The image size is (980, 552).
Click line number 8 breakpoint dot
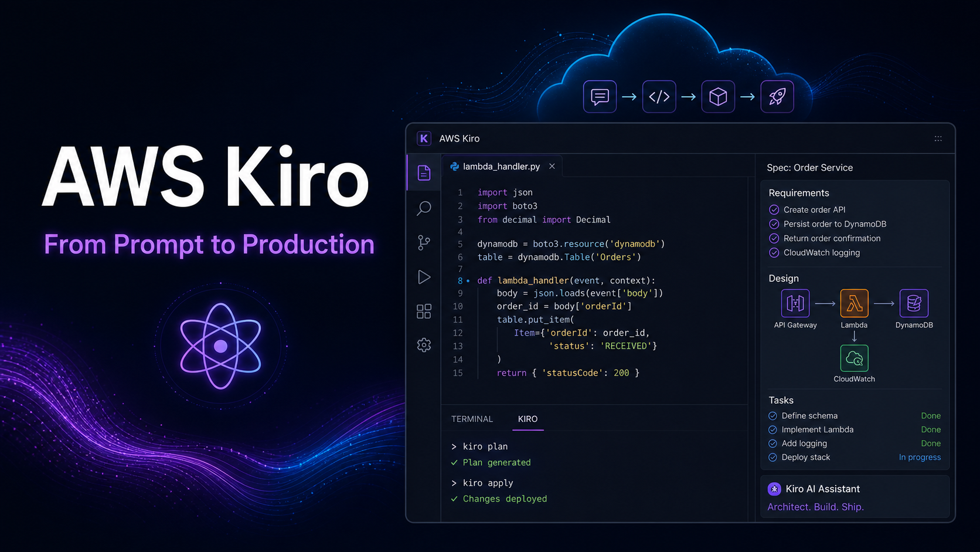pos(468,281)
